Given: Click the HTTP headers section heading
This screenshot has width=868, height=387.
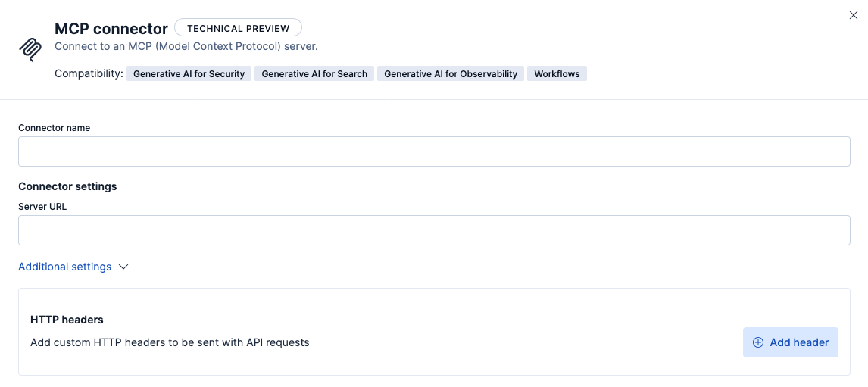Looking at the screenshot, I should click(x=67, y=320).
